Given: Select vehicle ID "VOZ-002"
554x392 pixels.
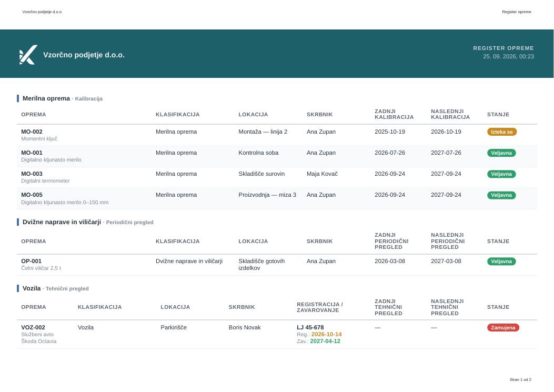Looking at the screenshot, I should (33, 327).
